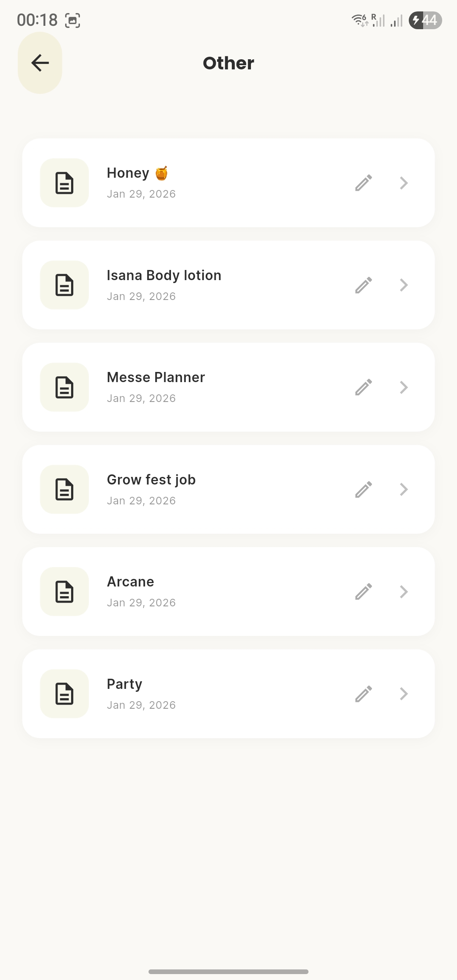Expand Honey note using chevron arrow
Image resolution: width=457 pixels, height=980 pixels.
click(404, 183)
